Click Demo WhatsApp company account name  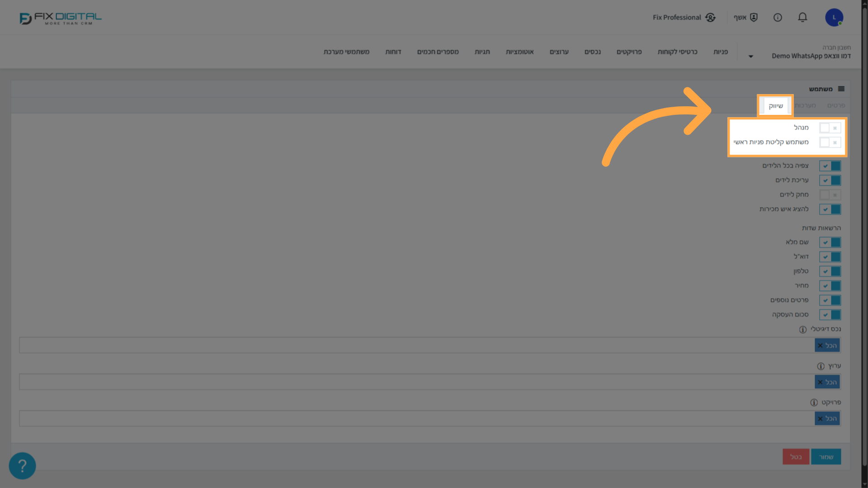(811, 56)
